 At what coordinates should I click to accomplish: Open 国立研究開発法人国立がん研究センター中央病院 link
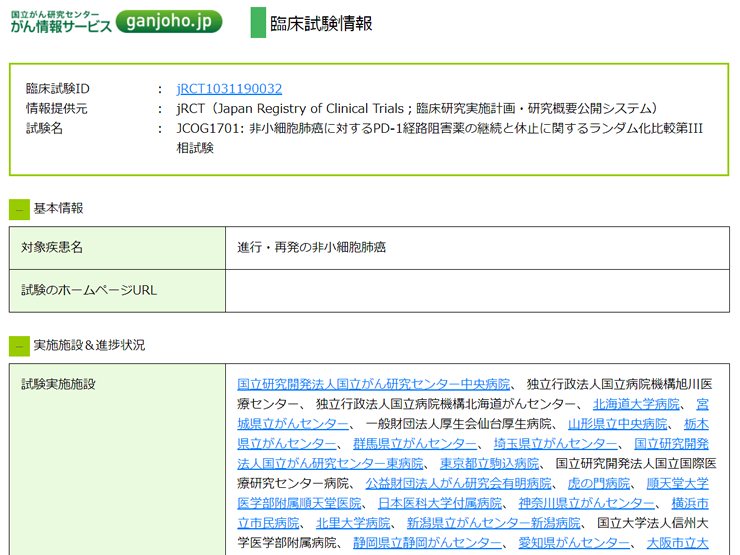pos(374,384)
